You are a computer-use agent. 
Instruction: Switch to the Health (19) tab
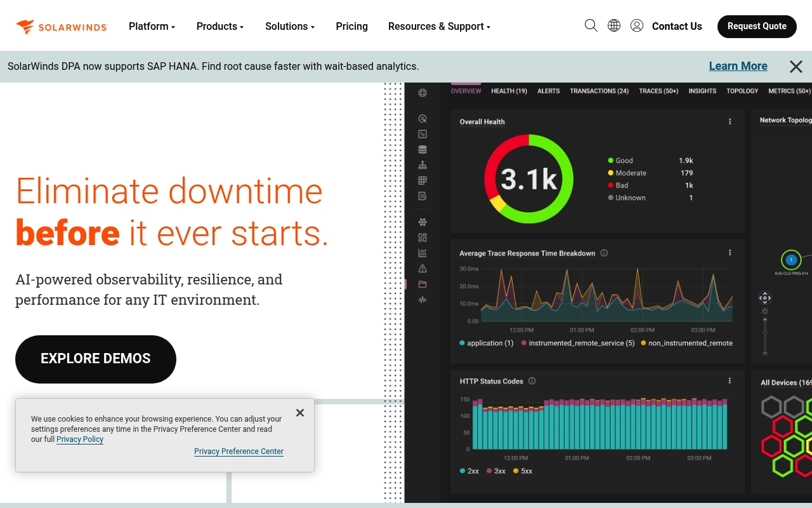(509, 91)
